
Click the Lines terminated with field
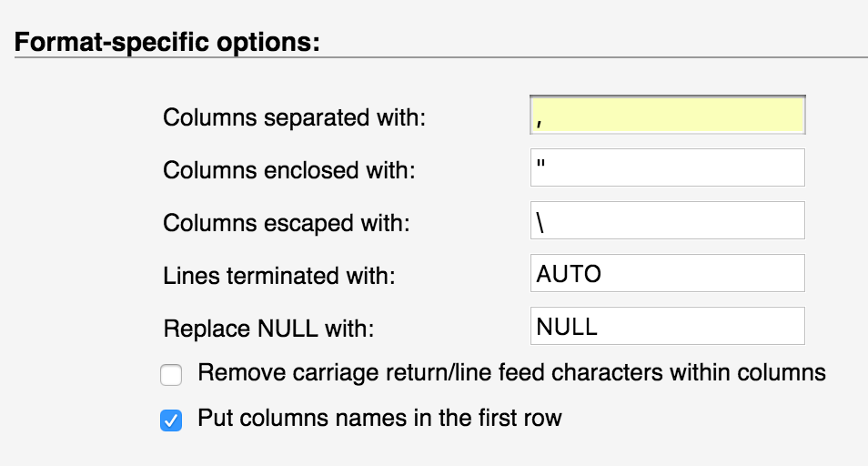(x=667, y=274)
